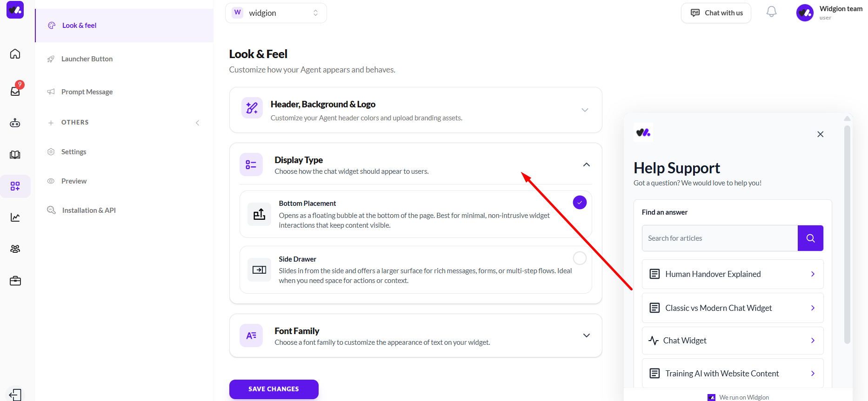Open the analytics chart icon
The width and height of the screenshot is (868, 401).
[x=15, y=217]
